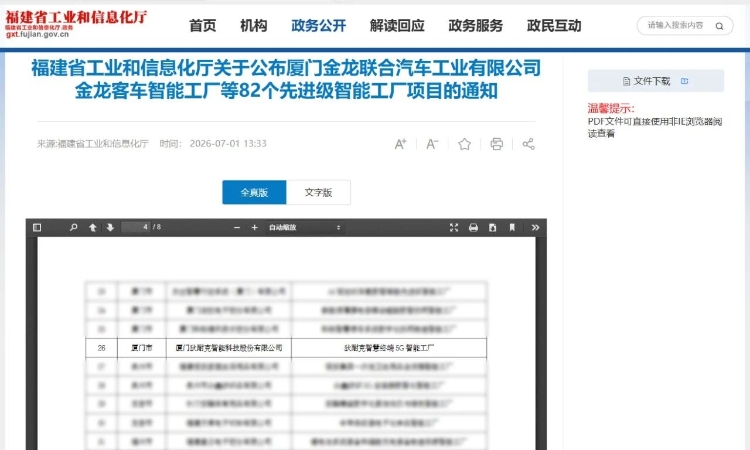Open PDF viewer more tools chevrons
Viewport: 750px width, 450px height.
[535, 228]
